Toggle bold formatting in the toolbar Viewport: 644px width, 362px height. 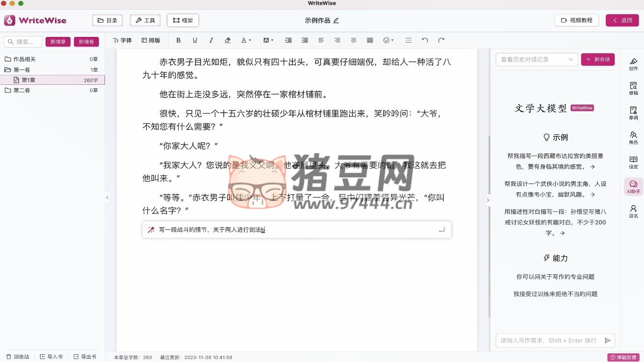click(x=179, y=40)
